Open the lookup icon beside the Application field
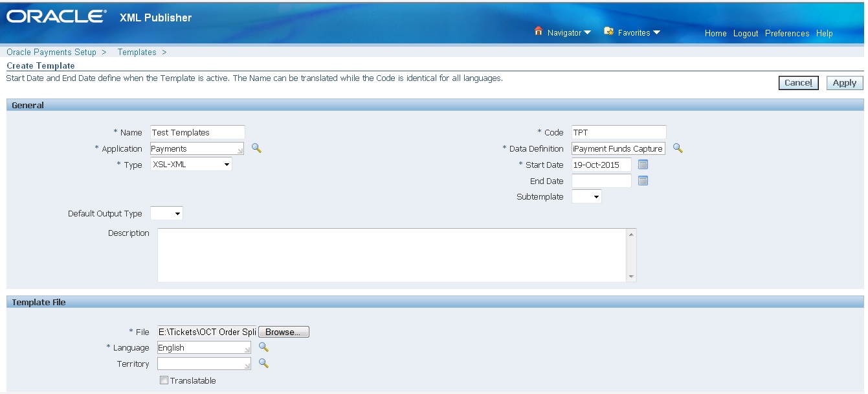Screen dimensions: 868x394 [x=256, y=148]
